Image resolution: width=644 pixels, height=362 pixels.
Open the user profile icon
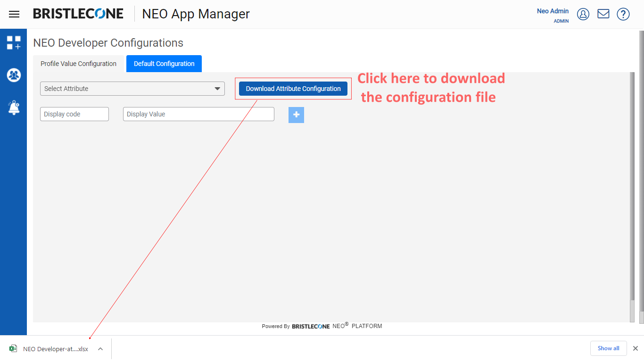point(583,14)
